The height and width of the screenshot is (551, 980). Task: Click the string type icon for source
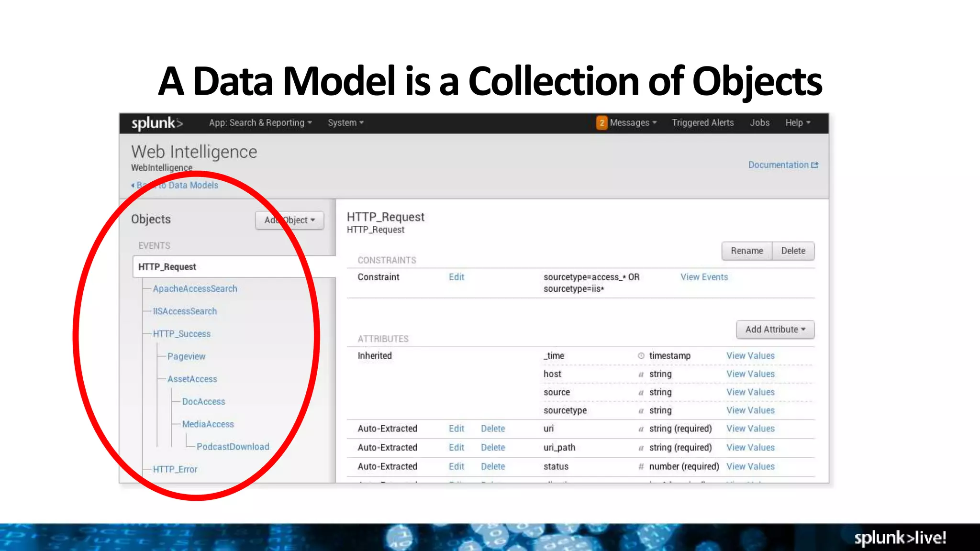tap(641, 393)
